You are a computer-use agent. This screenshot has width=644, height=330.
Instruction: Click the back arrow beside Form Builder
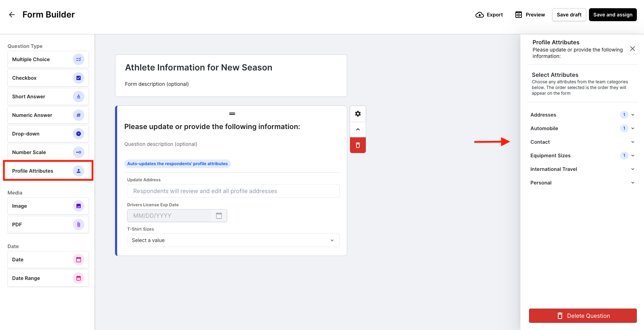pos(11,14)
